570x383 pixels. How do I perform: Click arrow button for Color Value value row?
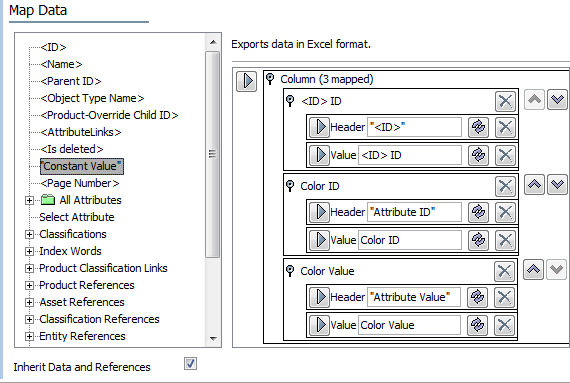(320, 325)
